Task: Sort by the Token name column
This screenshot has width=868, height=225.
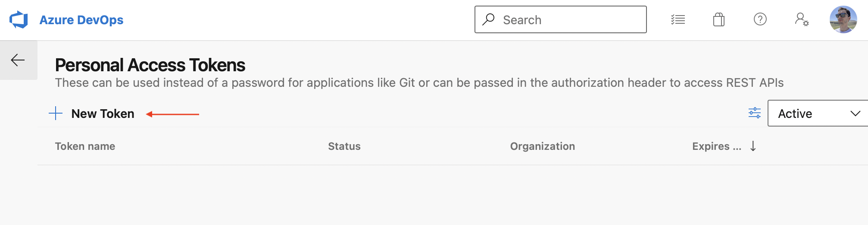Action: pyautogui.click(x=85, y=146)
